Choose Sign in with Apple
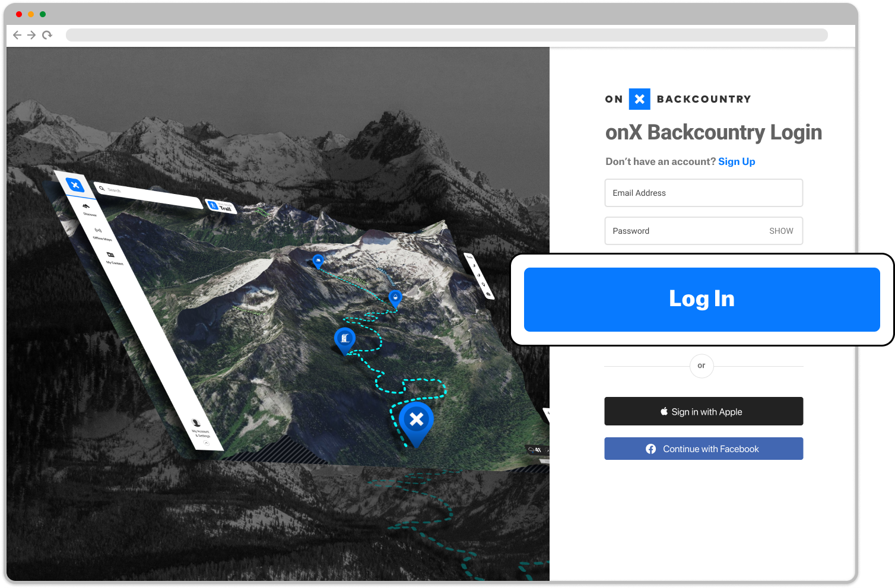This screenshot has width=895, height=588. point(703,411)
